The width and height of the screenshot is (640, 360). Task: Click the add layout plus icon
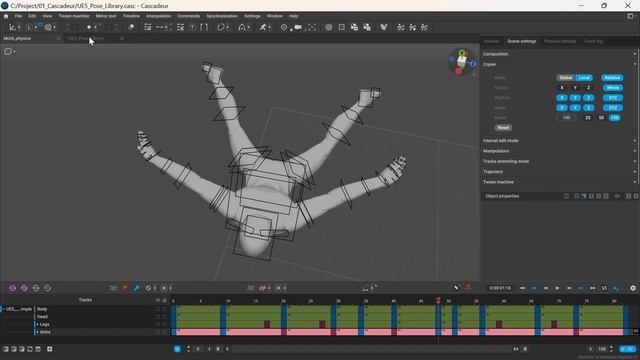tap(49, 349)
